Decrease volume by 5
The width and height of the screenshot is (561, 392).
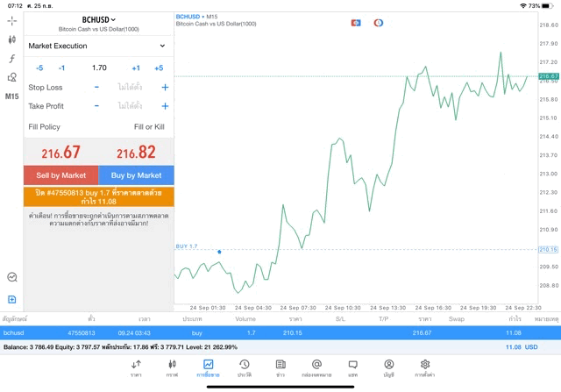tap(39, 68)
